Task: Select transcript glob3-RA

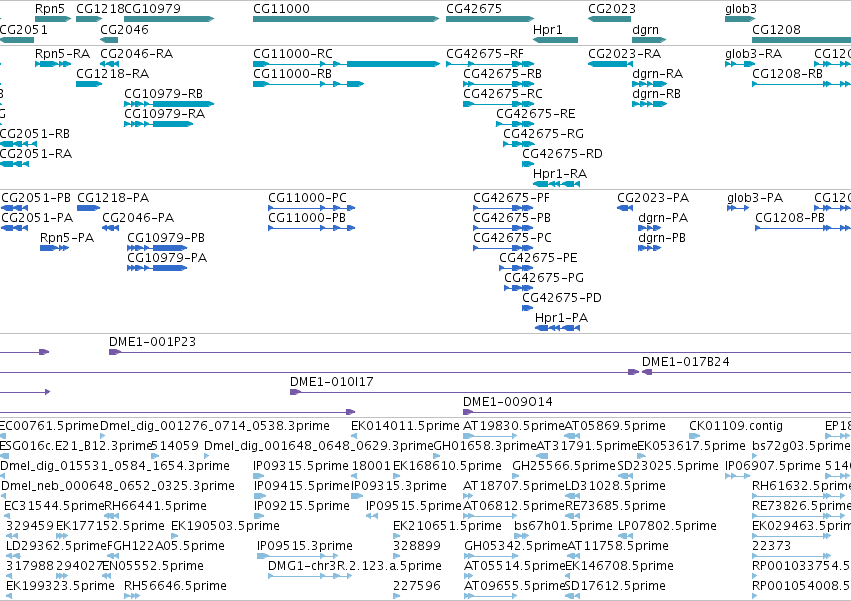Action: [740, 64]
